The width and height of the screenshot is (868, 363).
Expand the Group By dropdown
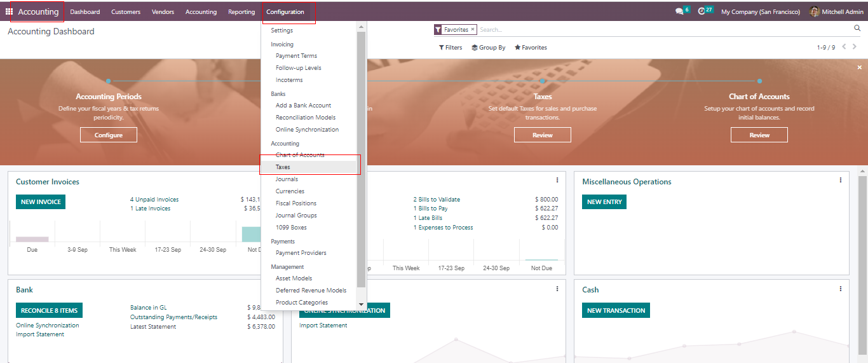click(x=489, y=48)
